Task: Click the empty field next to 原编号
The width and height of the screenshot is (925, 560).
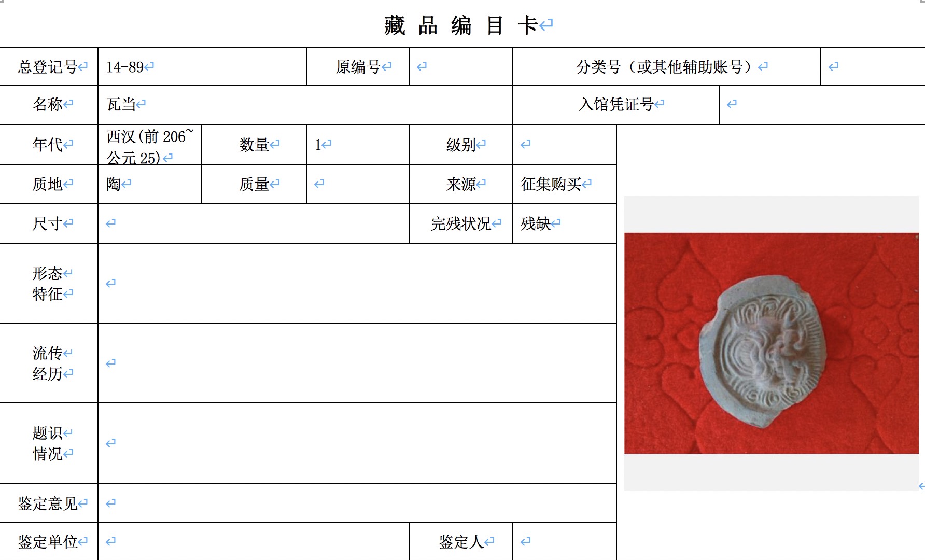Action: pyautogui.click(x=461, y=67)
